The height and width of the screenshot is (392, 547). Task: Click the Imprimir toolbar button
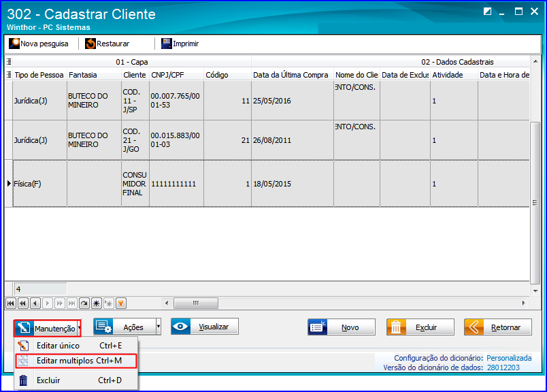click(180, 44)
